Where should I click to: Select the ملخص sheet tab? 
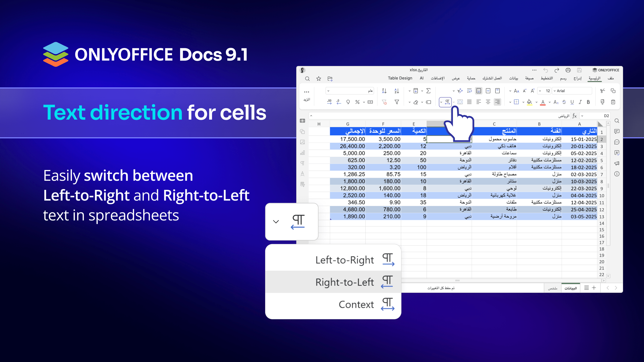click(x=552, y=288)
